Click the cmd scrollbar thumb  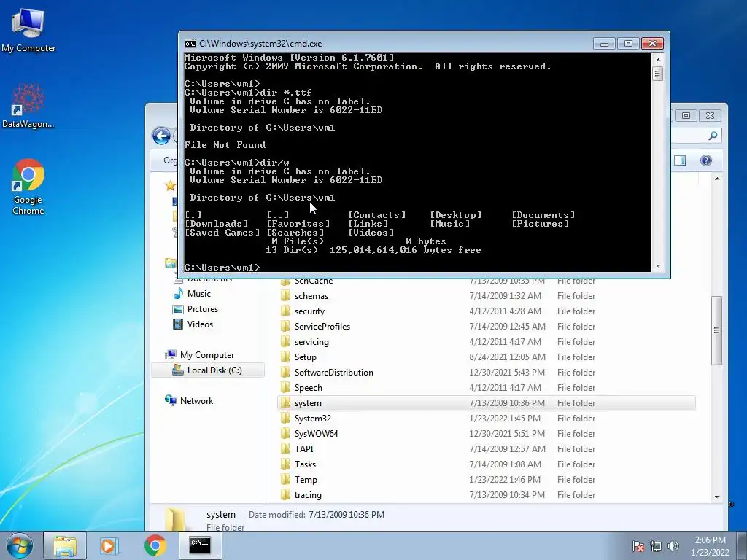(658, 74)
